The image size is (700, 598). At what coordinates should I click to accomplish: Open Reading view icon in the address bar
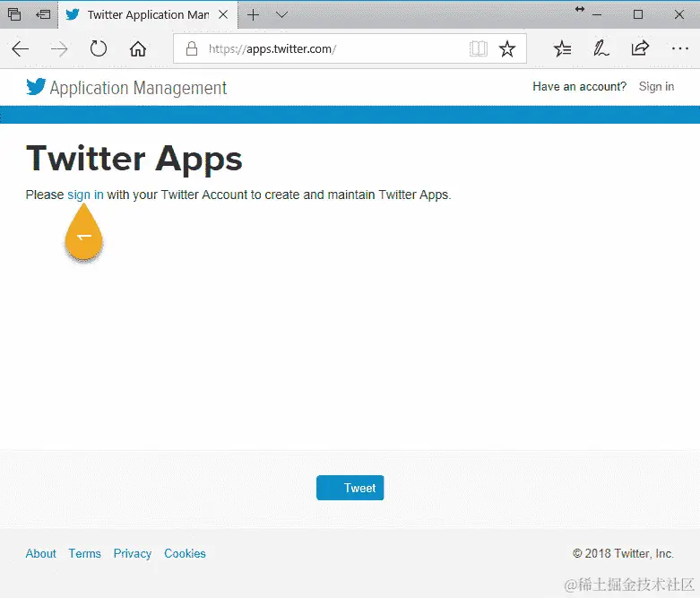point(478,48)
